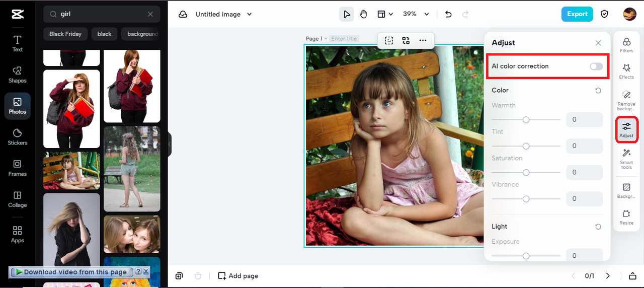
Task: Select the black search tag
Action: 105,34
